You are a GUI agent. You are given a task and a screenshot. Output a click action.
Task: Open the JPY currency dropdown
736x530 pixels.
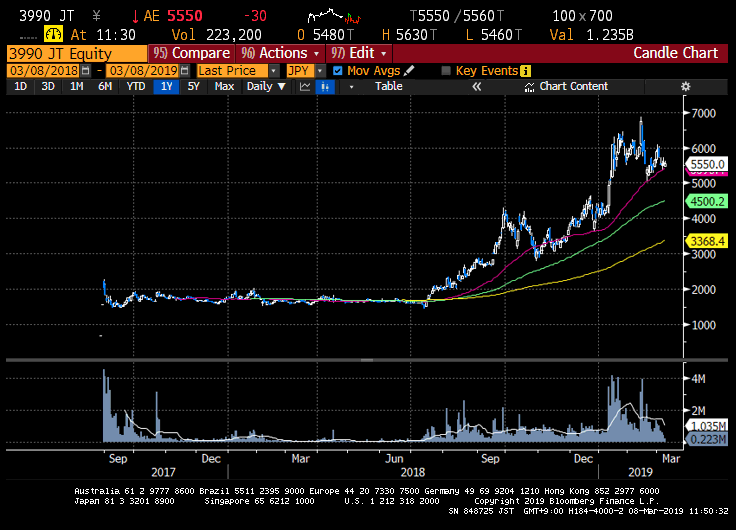(320, 71)
